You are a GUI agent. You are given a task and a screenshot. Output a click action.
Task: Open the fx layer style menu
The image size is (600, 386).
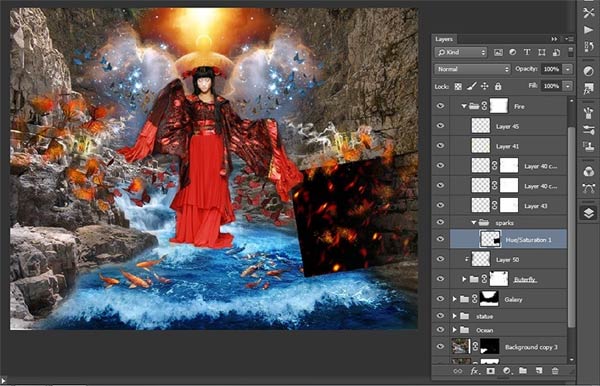coord(474,371)
